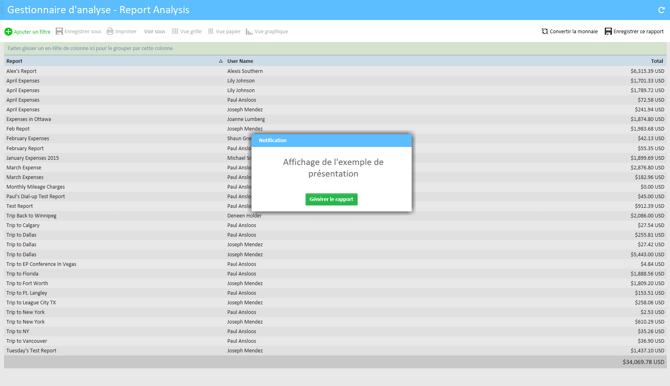Image resolution: width=670 pixels, height=386 pixels.
Task: Select the Trip to Florida row
Action: click(335, 274)
